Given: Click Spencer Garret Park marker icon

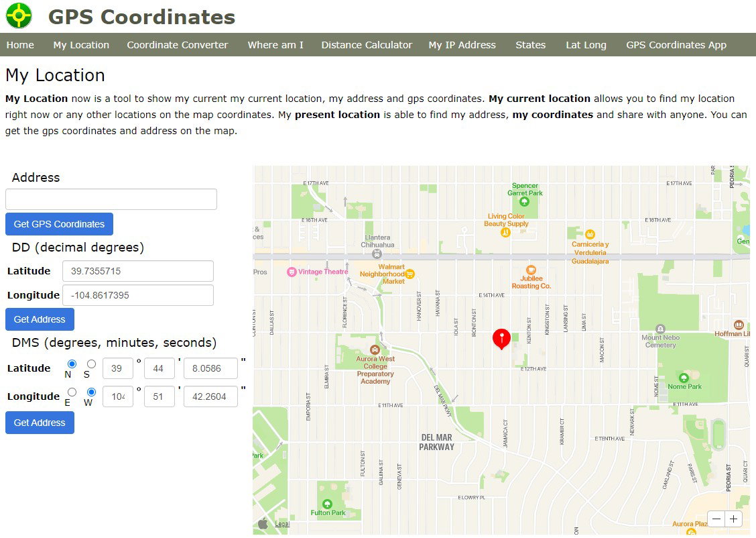Looking at the screenshot, I should 524,202.
